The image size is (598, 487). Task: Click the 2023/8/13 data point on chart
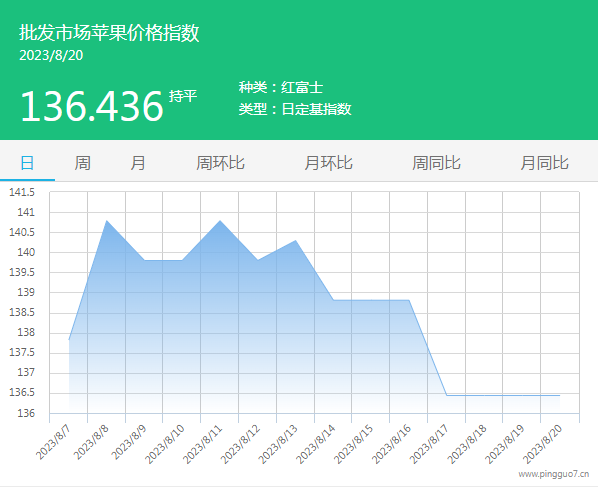[x=296, y=240]
